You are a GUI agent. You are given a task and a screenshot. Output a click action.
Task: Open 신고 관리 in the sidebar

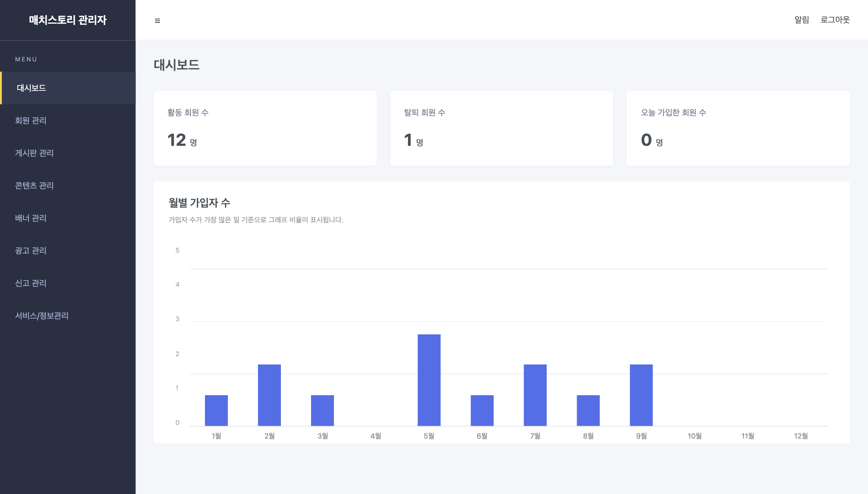coord(68,283)
